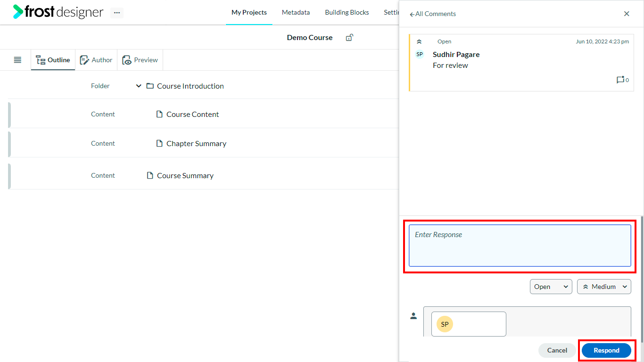This screenshot has height=362, width=644.
Task: Click the Content label beside Course Summary
Action: [103, 175]
